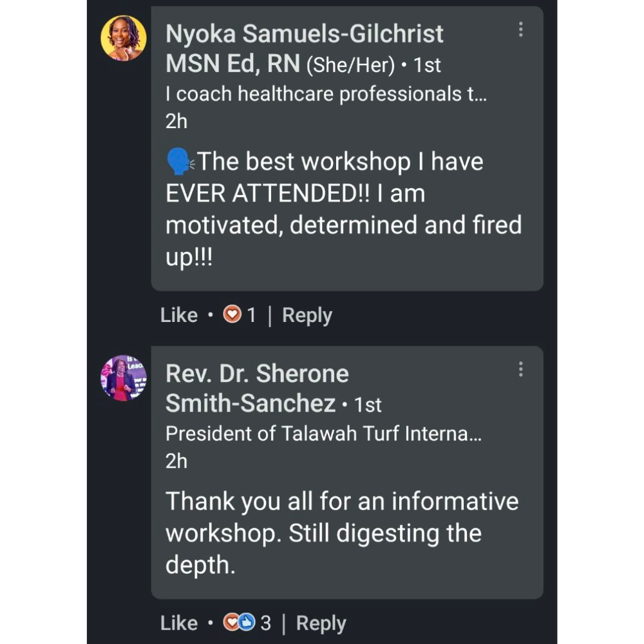Image resolution: width=644 pixels, height=644 pixels.
Task: Click the (She/Her) pronouns label
Action: pos(350,65)
